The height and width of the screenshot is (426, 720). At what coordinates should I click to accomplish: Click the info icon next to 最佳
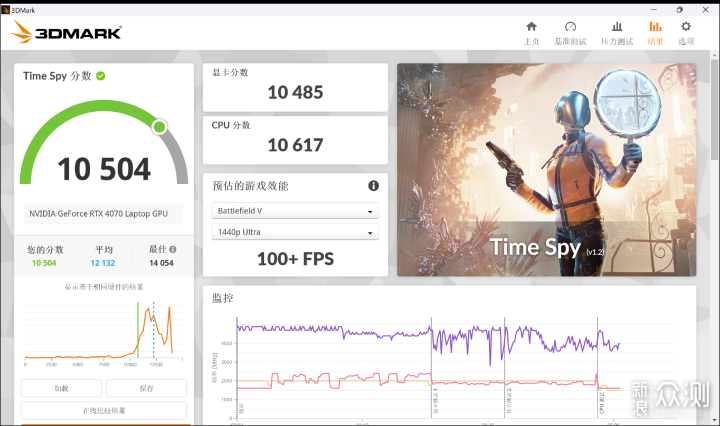coord(173,249)
